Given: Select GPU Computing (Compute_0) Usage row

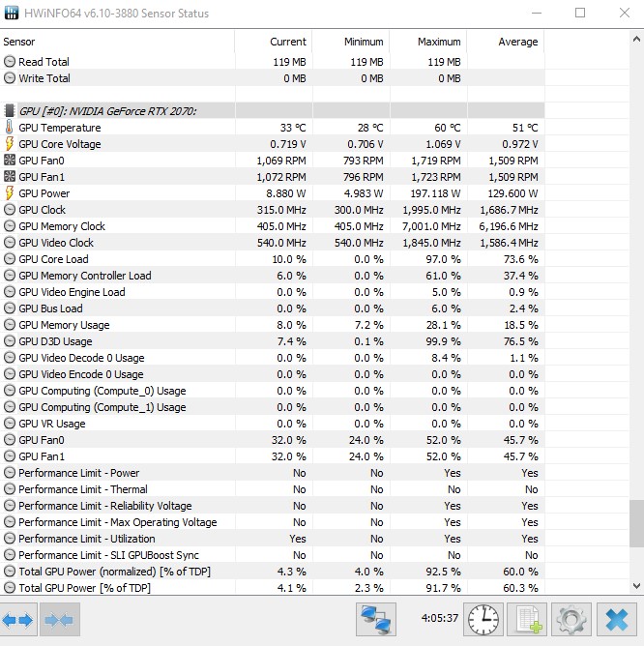Looking at the screenshot, I should click(x=273, y=391).
